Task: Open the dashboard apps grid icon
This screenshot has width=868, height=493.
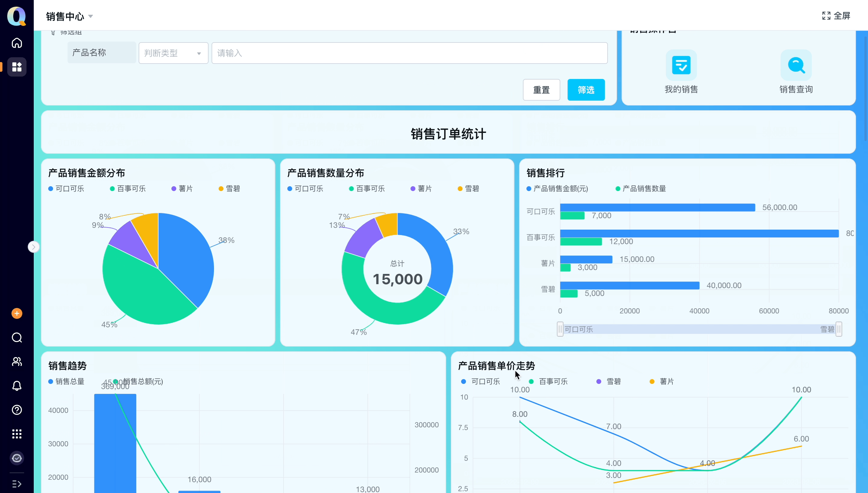Action: pyautogui.click(x=17, y=67)
